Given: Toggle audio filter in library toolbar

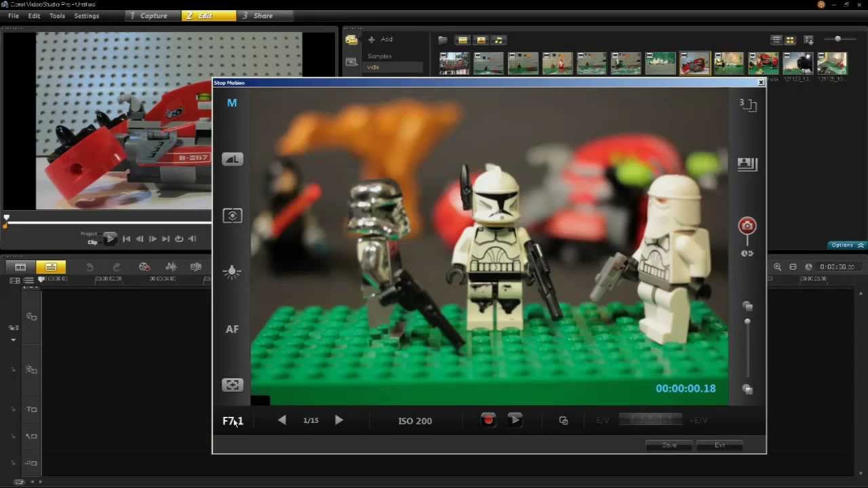Looking at the screenshot, I should coord(498,40).
